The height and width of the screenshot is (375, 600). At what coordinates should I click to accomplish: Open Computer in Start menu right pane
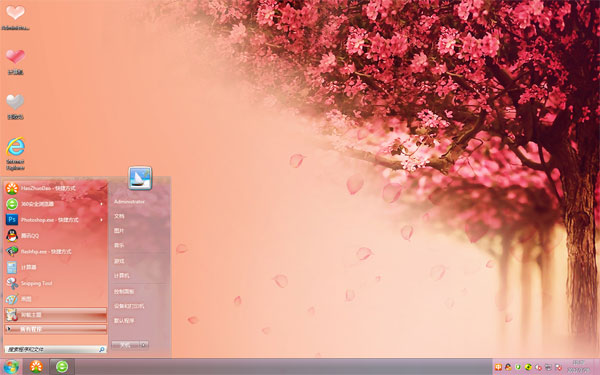(121, 276)
